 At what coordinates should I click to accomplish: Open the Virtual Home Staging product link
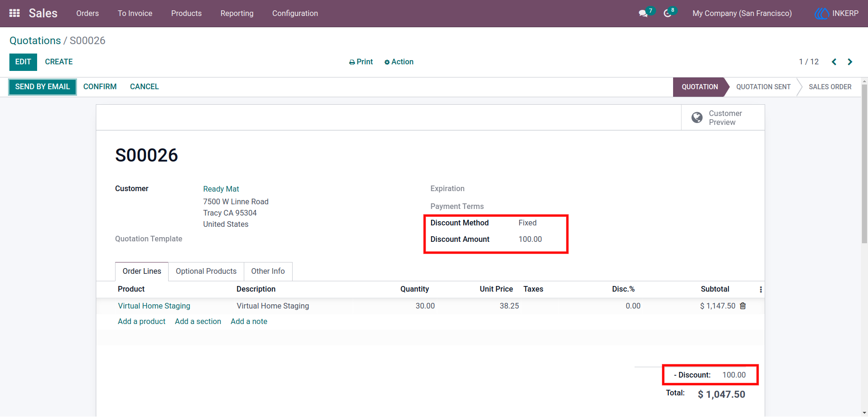[x=154, y=306]
